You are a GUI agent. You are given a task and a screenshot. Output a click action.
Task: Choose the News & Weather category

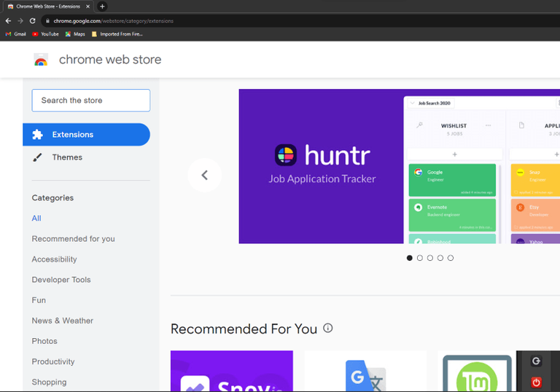pos(63,321)
